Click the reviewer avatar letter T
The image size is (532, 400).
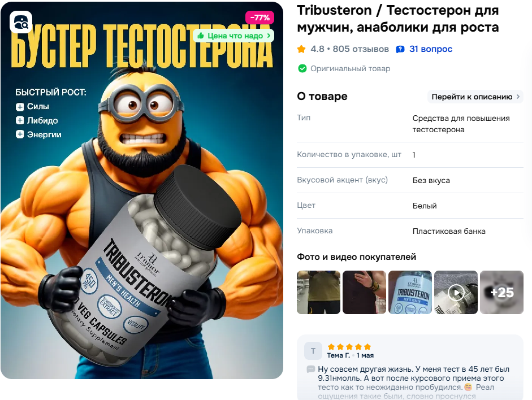pyautogui.click(x=313, y=351)
